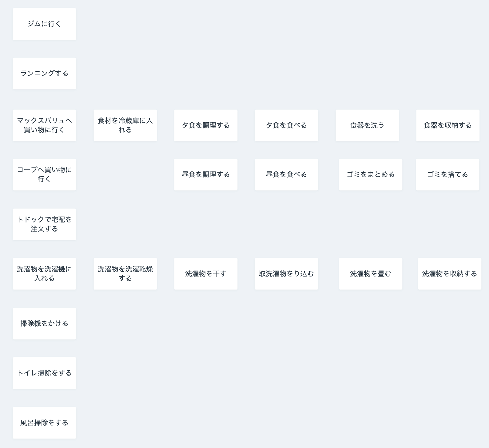Click the 食材を冷蔵庫に入れる card
This screenshot has height=448, width=489.
[125, 125]
